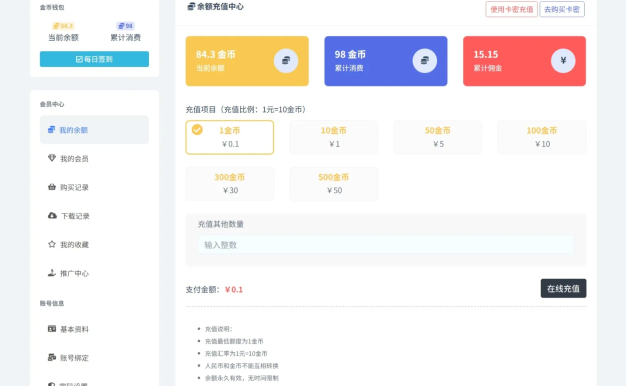This screenshot has height=386, width=626.
Task: Click the note 充值最低额度为1金币
Action: click(234, 341)
